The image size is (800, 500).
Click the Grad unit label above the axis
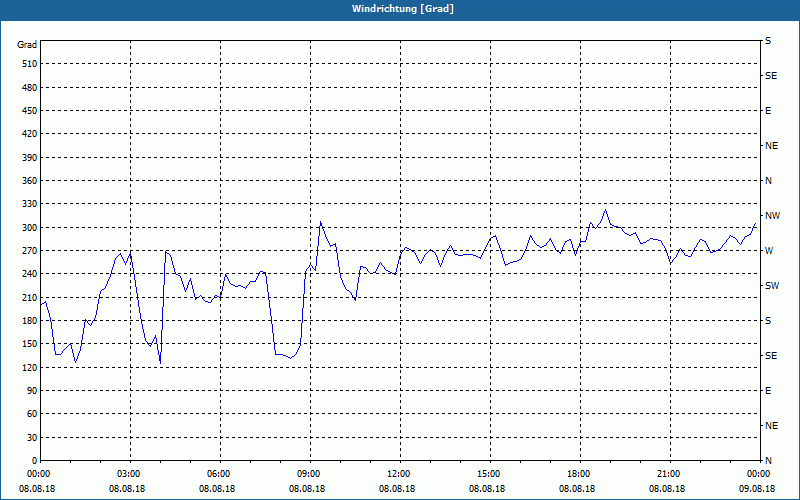(27, 45)
